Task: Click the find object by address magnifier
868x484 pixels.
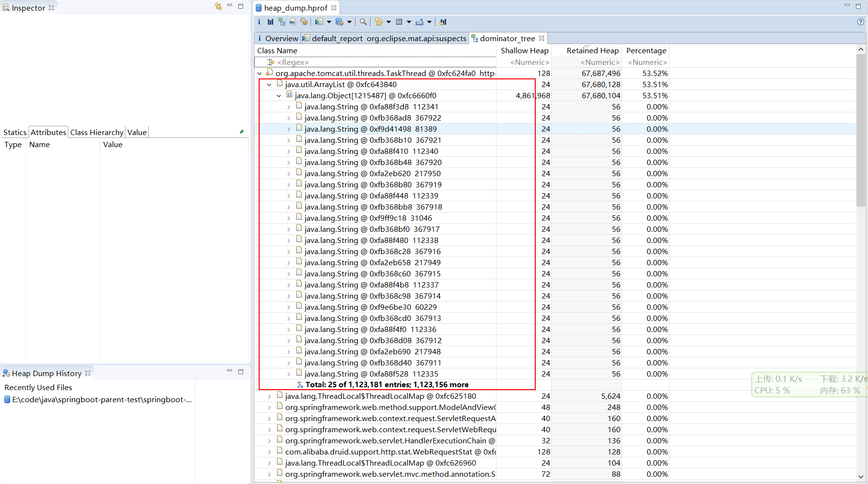Action: point(363,22)
